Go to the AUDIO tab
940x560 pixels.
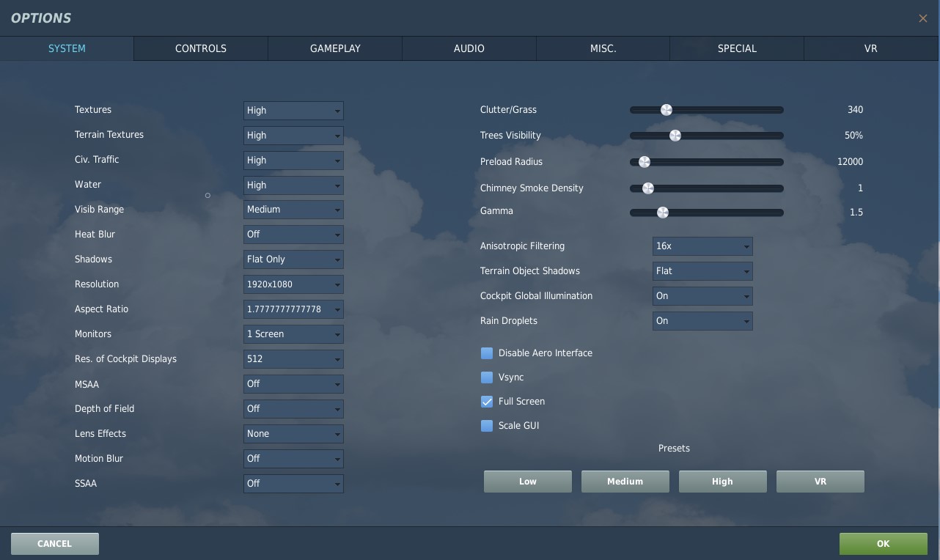point(469,48)
